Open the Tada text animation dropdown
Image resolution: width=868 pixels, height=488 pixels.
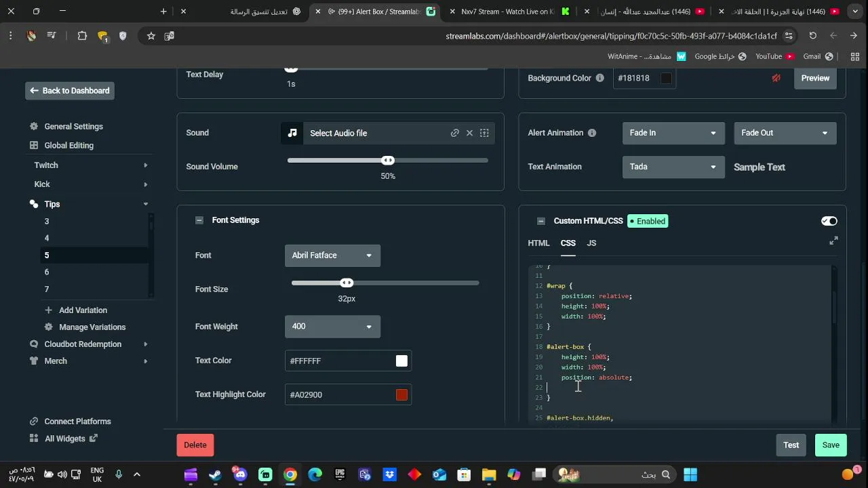click(x=673, y=167)
